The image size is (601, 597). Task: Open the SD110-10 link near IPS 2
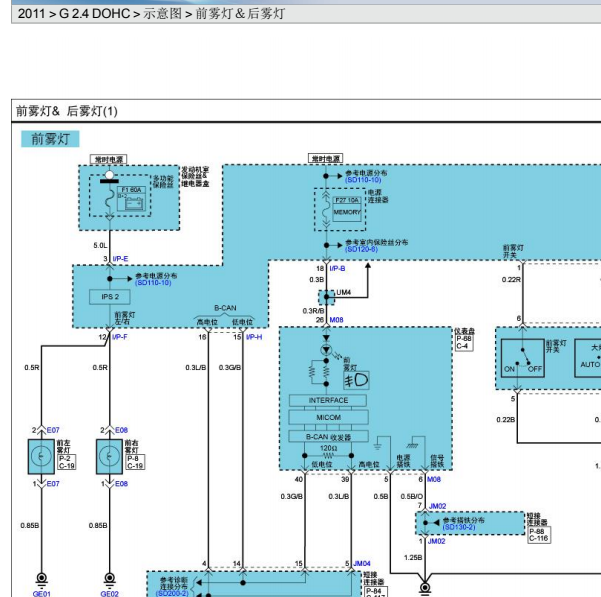pos(153,283)
